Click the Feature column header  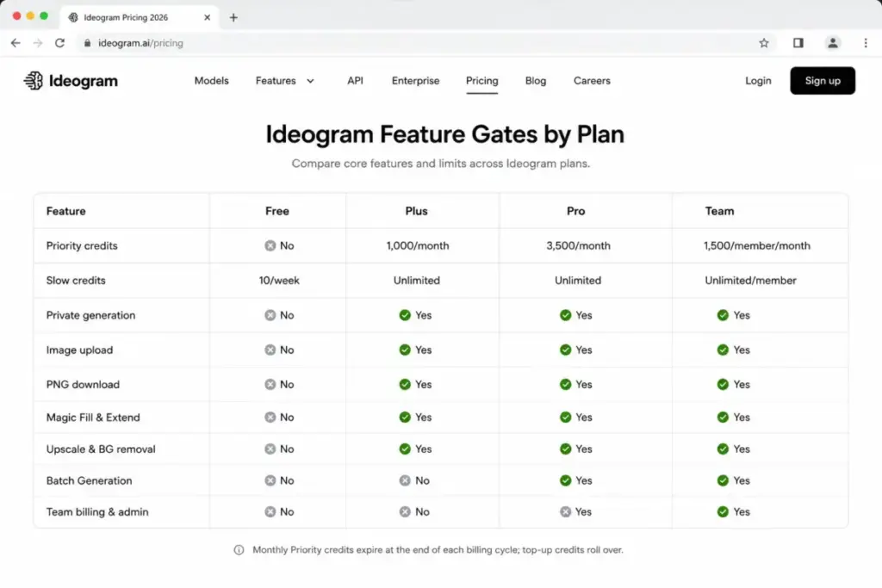[65, 211]
